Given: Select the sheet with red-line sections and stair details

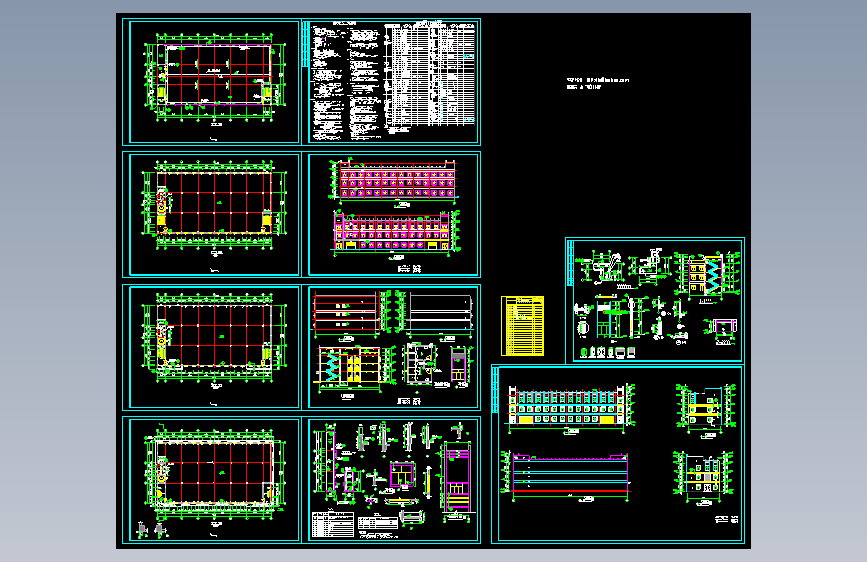Looking at the screenshot, I should click(391, 347).
